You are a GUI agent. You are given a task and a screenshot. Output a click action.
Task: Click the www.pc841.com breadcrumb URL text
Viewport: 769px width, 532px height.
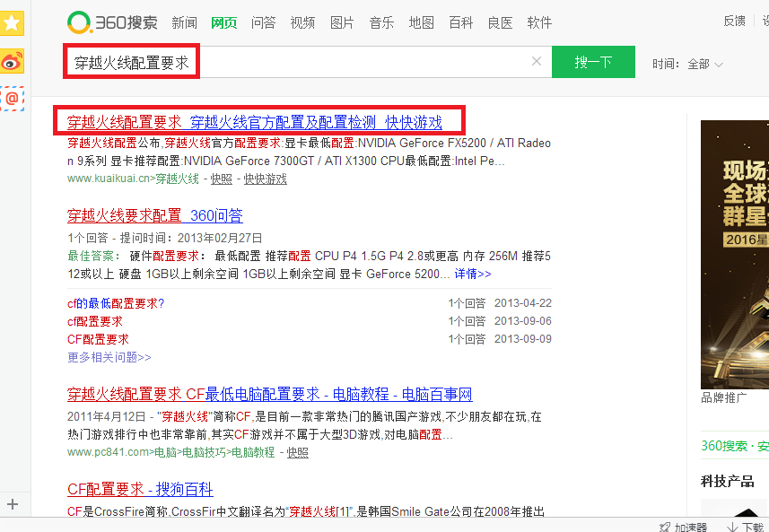[170, 452]
